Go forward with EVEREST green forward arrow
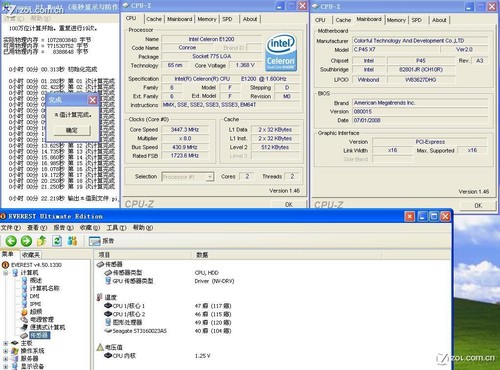 point(26,241)
